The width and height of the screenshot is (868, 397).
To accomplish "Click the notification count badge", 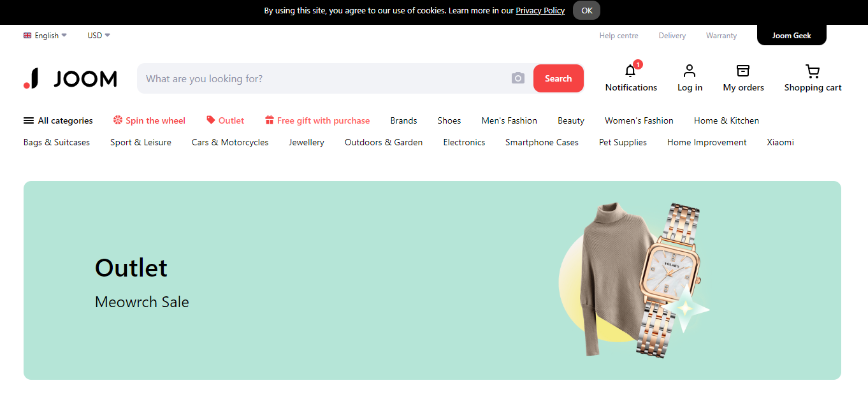I will [x=638, y=64].
